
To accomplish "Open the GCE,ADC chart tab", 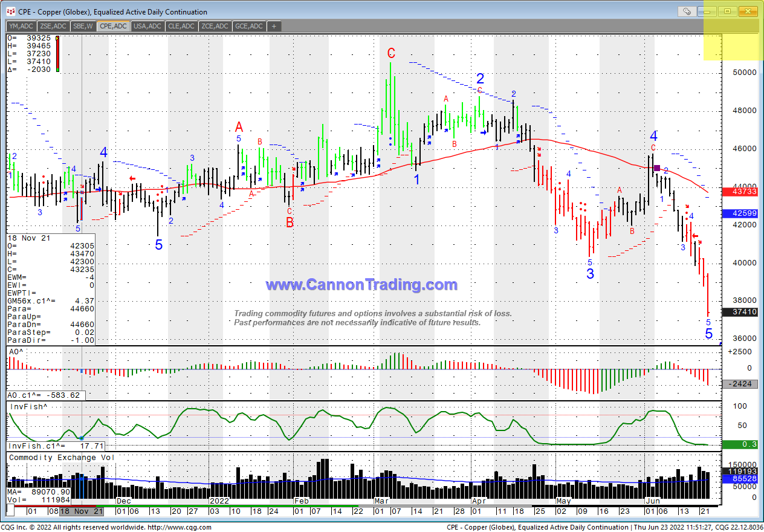I will pos(249,26).
